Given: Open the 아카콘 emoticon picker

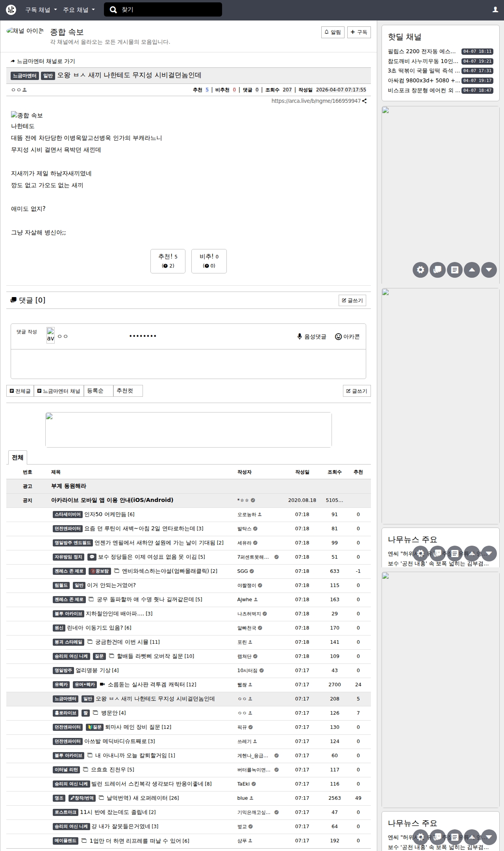Looking at the screenshot, I should (347, 336).
